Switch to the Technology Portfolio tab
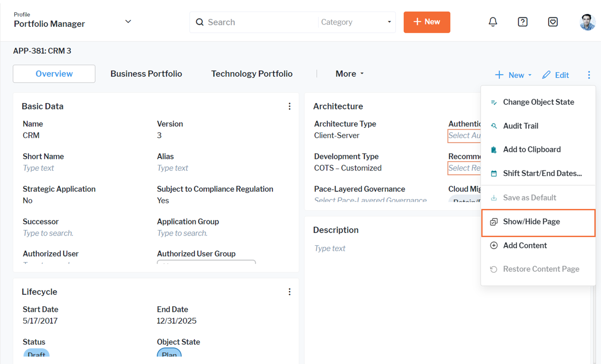This screenshot has width=601, height=364. (x=251, y=74)
